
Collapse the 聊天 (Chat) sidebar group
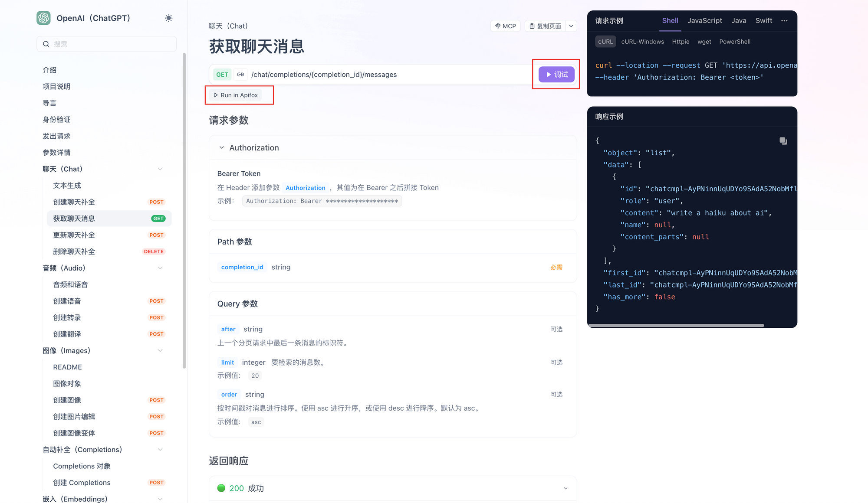pos(160,169)
